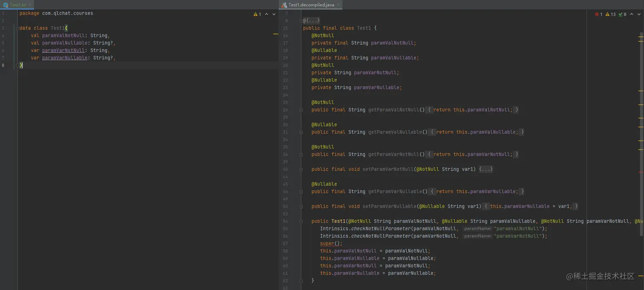Click the underlined paramVarNotNull property in Test1.kt
Image resolution: width=644 pixels, height=290 pixels.
pyautogui.click(x=63, y=51)
